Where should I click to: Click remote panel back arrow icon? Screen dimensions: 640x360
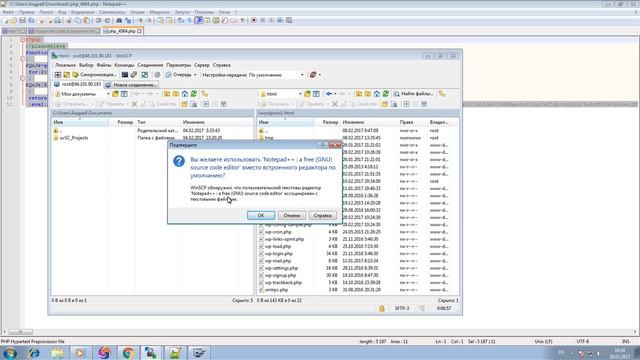click(329, 94)
